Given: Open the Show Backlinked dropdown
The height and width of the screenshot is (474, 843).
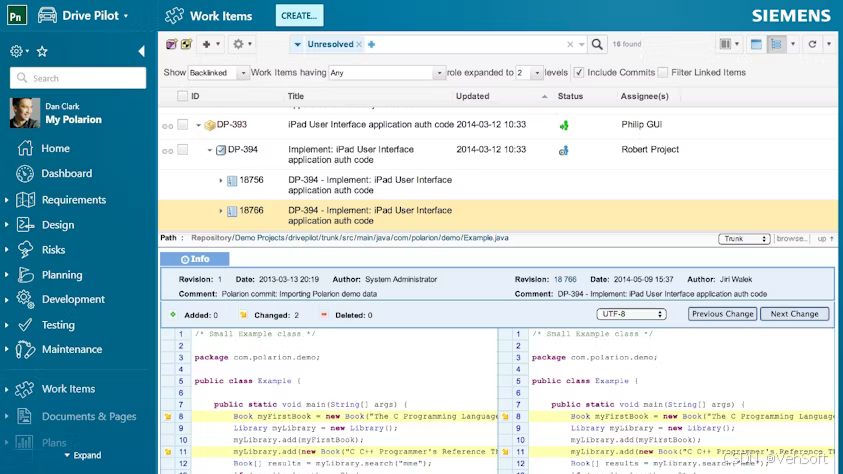Looking at the screenshot, I should pyautogui.click(x=218, y=73).
